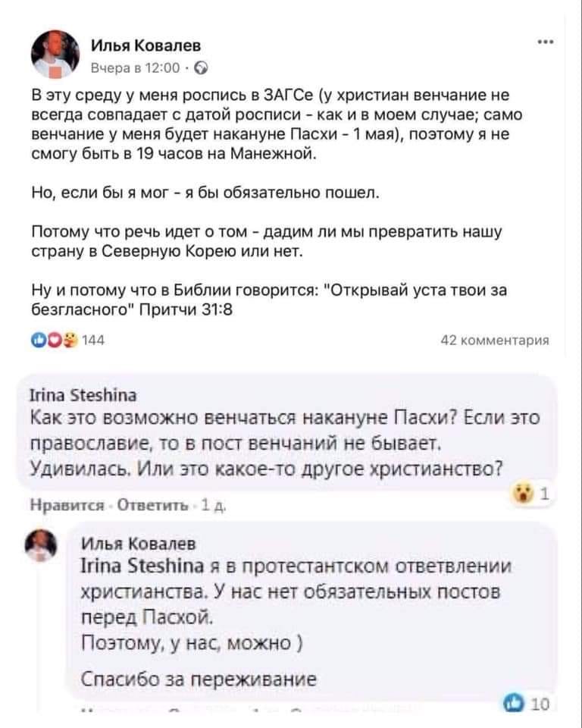
Task: Click Илья Ковалев's avatar next to the reply
Action: [41, 545]
